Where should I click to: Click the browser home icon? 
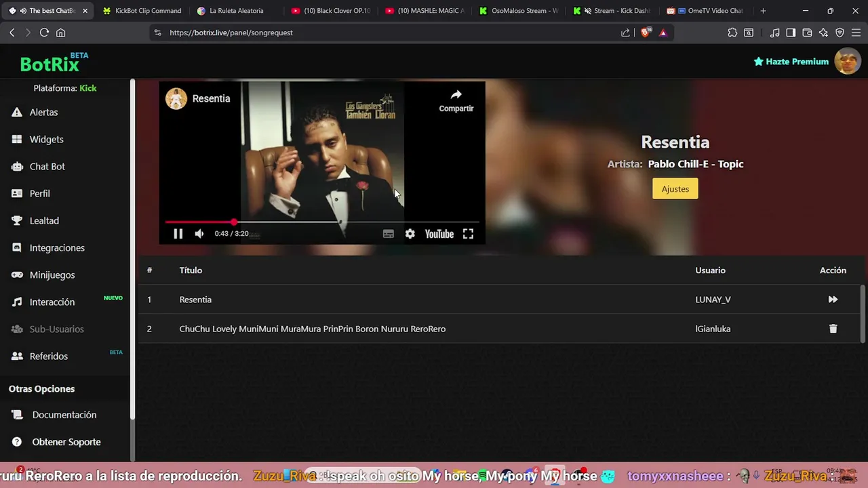coord(61,33)
